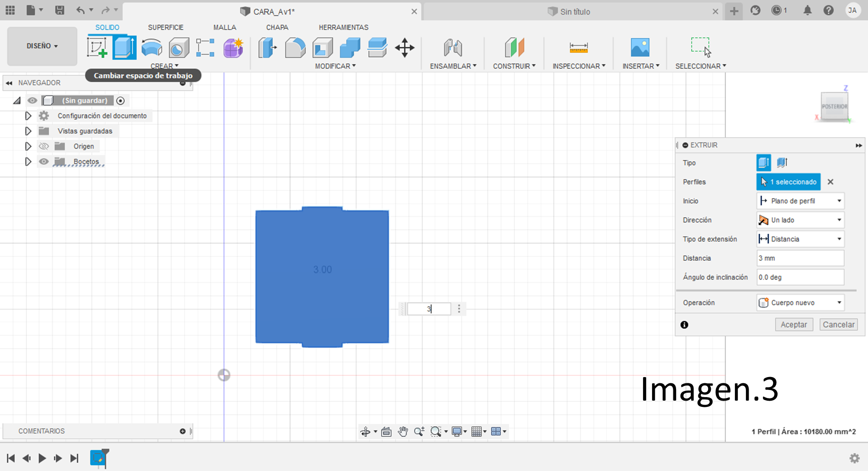Click the Look At camera icon
Viewport: 868px width, 471px height.
coord(386,431)
